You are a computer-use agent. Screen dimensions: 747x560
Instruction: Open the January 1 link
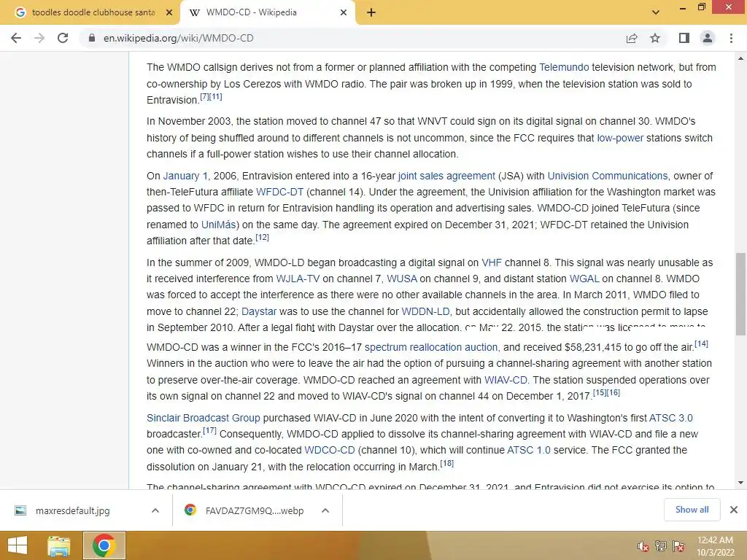pyautogui.click(x=185, y=176)
